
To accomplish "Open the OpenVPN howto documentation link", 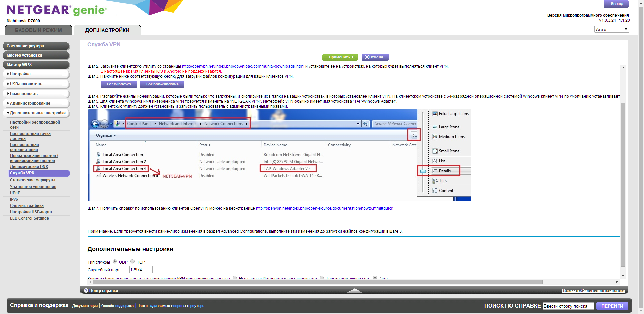I will click(x=324, y=208).
